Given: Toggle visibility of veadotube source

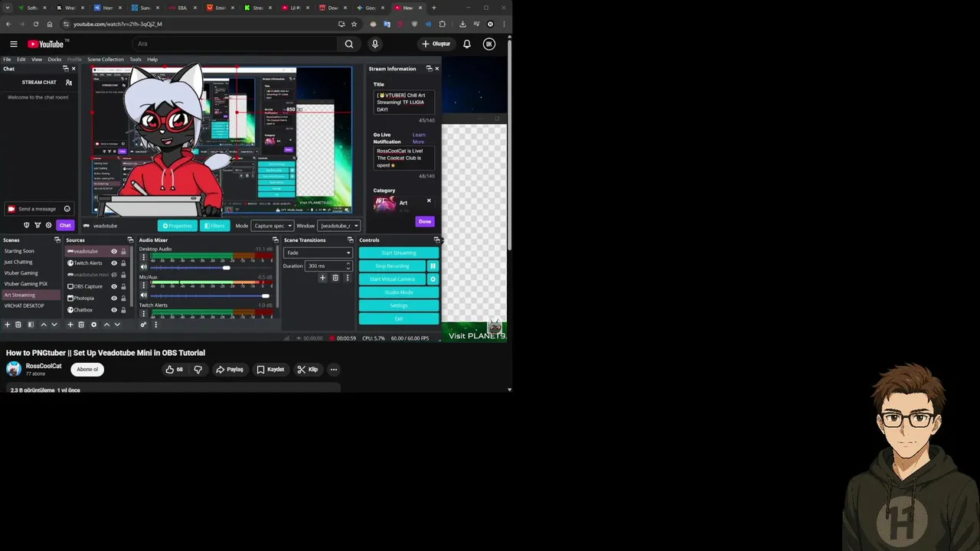Looking at the screenshot, I should 114,251.
